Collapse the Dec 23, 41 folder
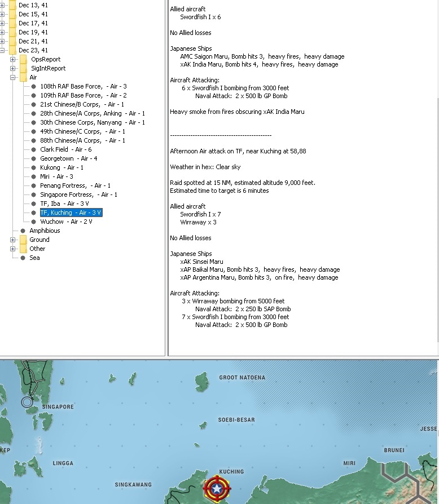This screenshot has width=439, height=504. pos(2,51)
